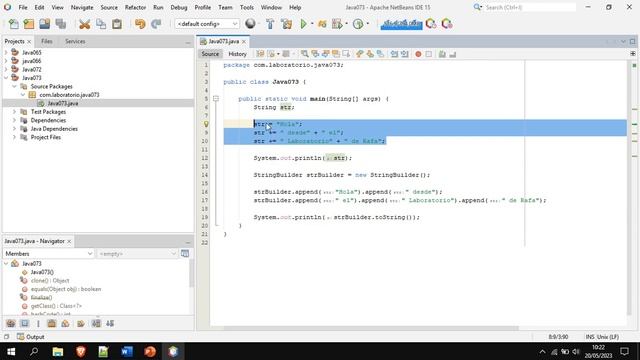Toggle non-public members filter in Navigator
Viewport: 640px width, 360px height.
coord(51,324)
